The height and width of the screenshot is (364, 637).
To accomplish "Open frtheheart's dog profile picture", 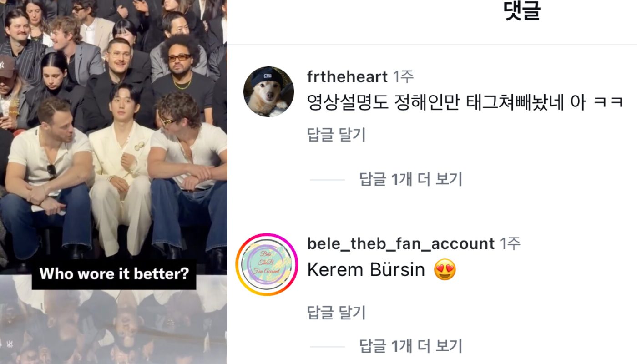I will [268, 91].
